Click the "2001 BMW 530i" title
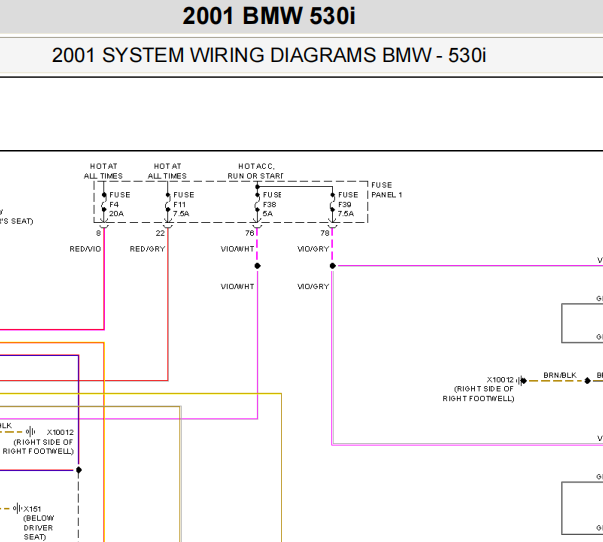This screenshot has height=542, width=603. click(x=269, y=17)
